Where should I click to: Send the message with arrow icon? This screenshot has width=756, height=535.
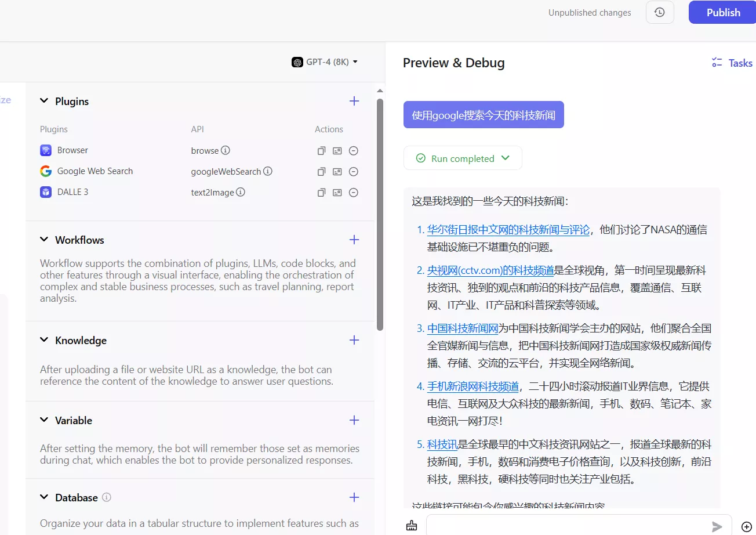(x=717, y=526)
